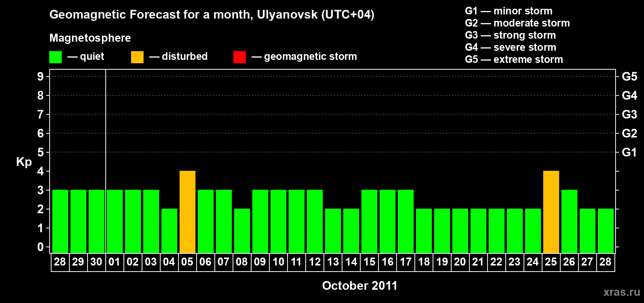
Task: Click 'G3 — strong storm' legend text
Action: click(x=511, y=35)
